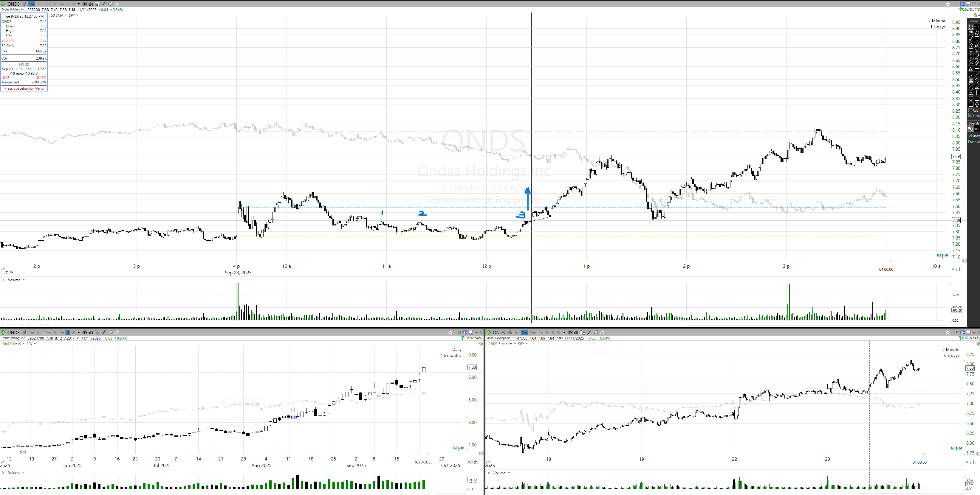980x495 pixels.
Task: Select the text drawing tool
Action: 977,39
